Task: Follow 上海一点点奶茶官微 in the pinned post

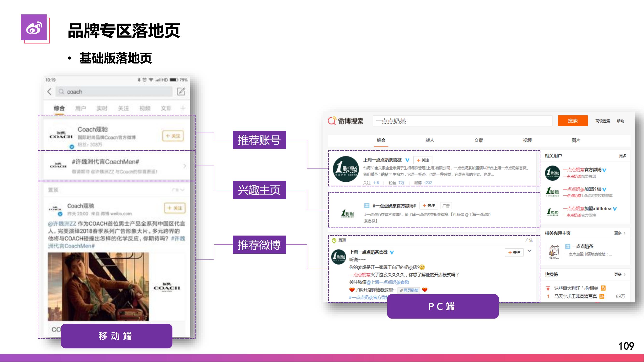Action: 514,252
